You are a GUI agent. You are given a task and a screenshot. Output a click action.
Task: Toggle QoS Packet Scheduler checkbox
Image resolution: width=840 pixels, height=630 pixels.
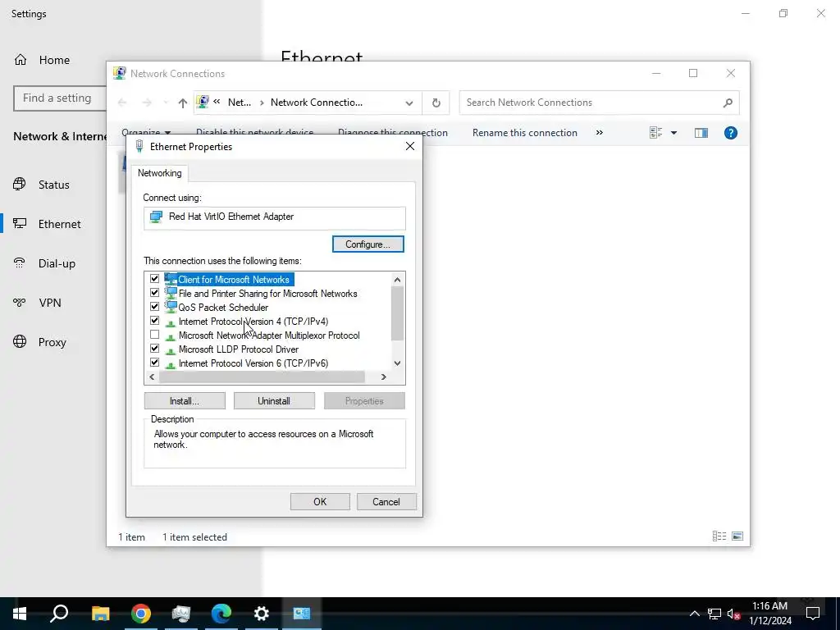click(155, 307)
